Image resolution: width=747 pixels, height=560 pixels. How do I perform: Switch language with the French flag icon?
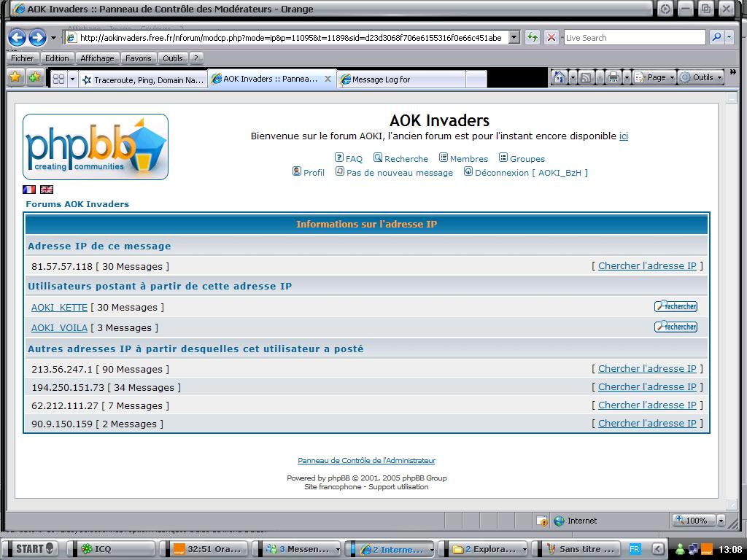(29, 190)
